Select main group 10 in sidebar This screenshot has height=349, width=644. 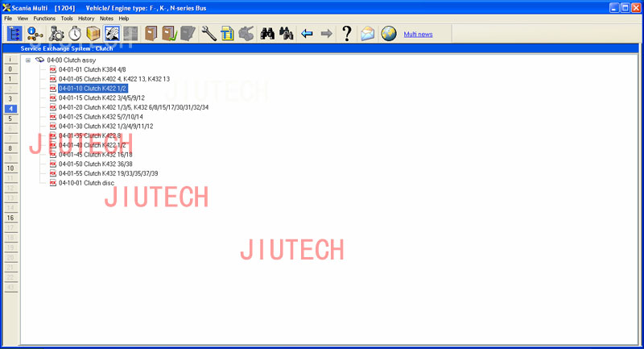pos(10,168)
